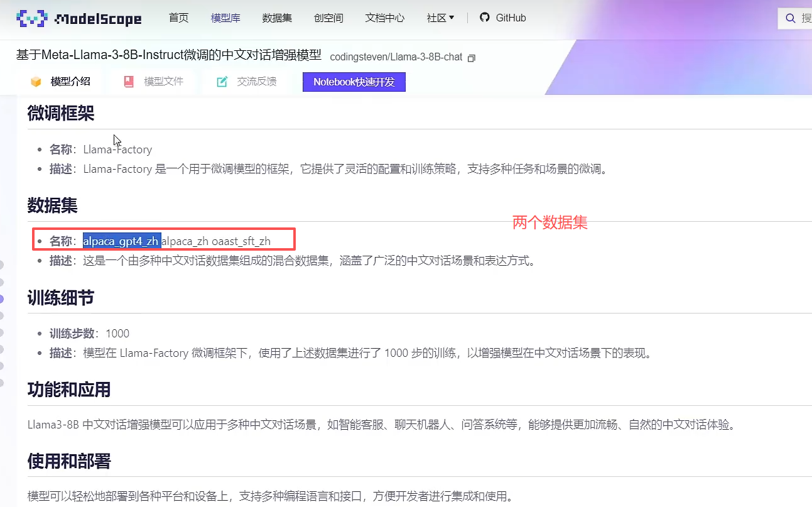Click the alpaca_zh dataset name

point(185,241)
